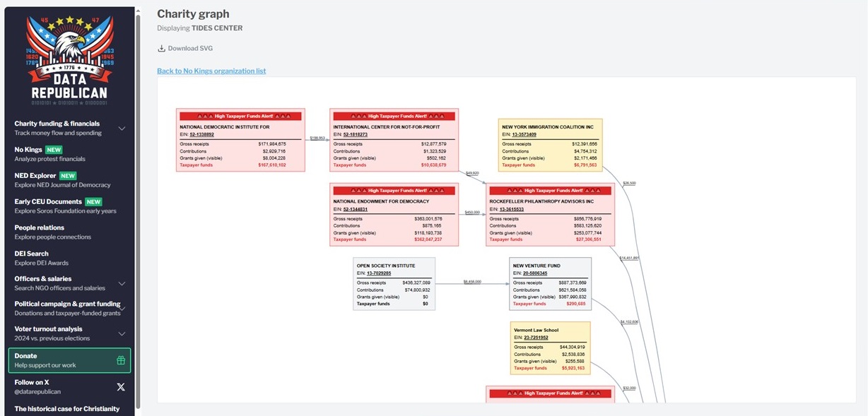Screen dimensions: 868x416
Task: Click contributions value $74,800,932
Action: click(x=417, y=290)
